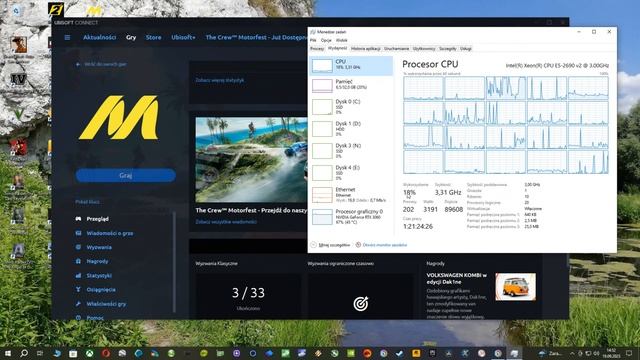Open the 3 / 33 classic challenges card
The width and height of the screenshot is (640, 360).
[248, 296]
